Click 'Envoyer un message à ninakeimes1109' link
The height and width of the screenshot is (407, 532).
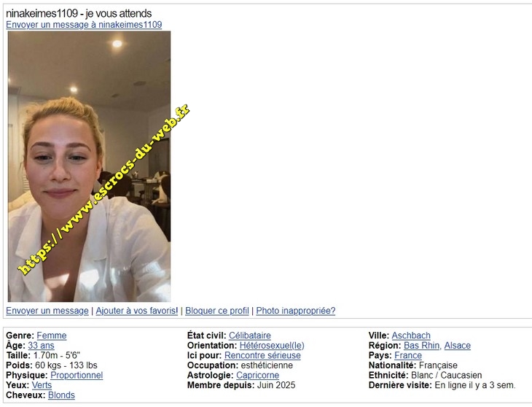click(x=84, y=25)
